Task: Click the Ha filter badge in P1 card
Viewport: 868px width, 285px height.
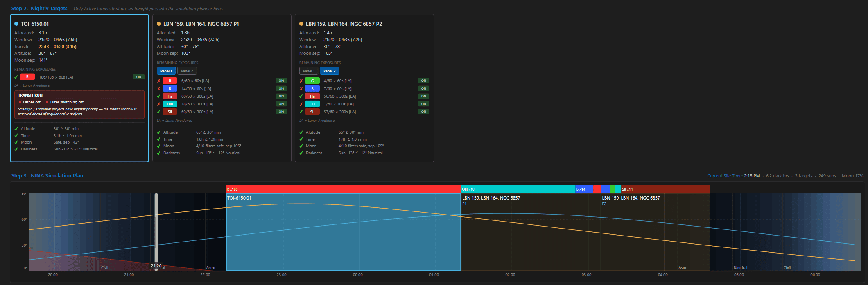Action: [170, 96]
